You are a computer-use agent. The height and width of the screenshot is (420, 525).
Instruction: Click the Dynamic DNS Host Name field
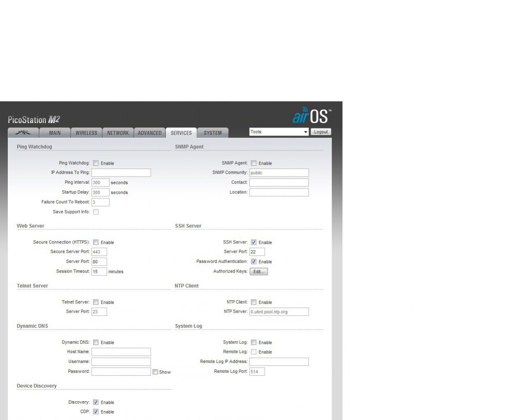point(121,352)
